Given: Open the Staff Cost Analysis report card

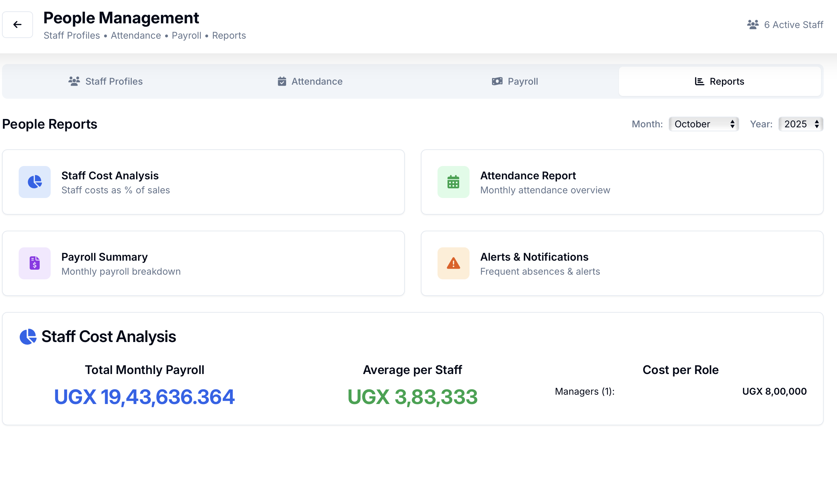Looking at the screenshot, I should [203, 182].
